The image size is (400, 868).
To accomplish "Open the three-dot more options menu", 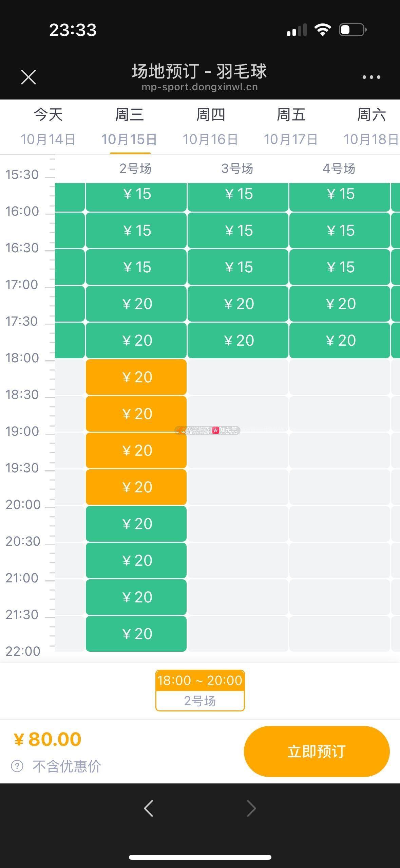I will (x=371, y=77).
